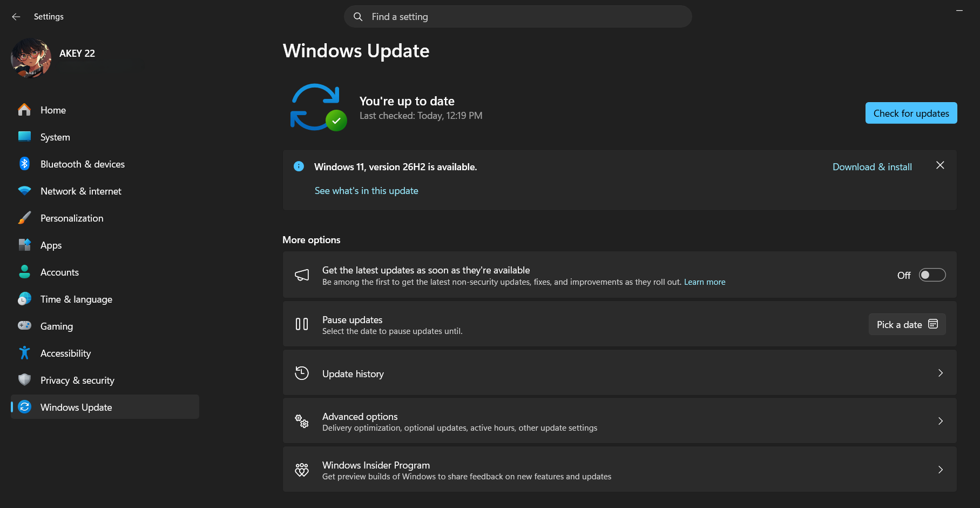Open the Advanced options row
Screen dimensions: 980x508
(619, 421)
